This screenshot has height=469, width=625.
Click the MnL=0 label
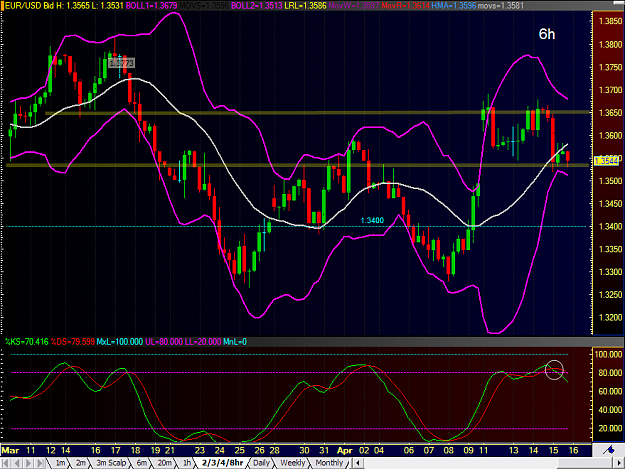[x=235, y=341]
